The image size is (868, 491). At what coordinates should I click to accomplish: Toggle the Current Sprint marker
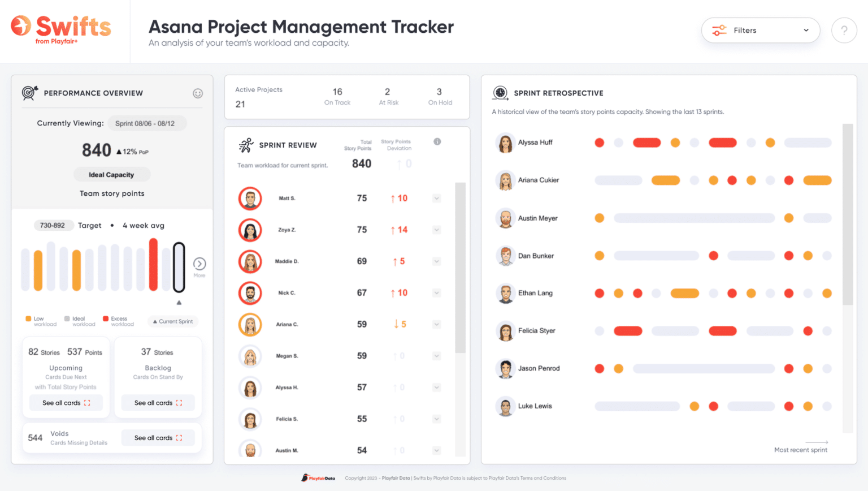click(x=172, y=321)
